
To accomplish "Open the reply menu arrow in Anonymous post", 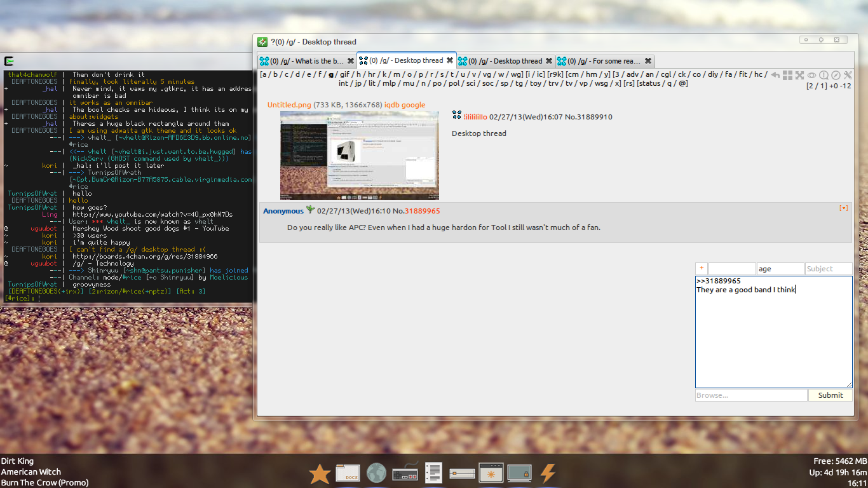I will (x=844, y=208).
